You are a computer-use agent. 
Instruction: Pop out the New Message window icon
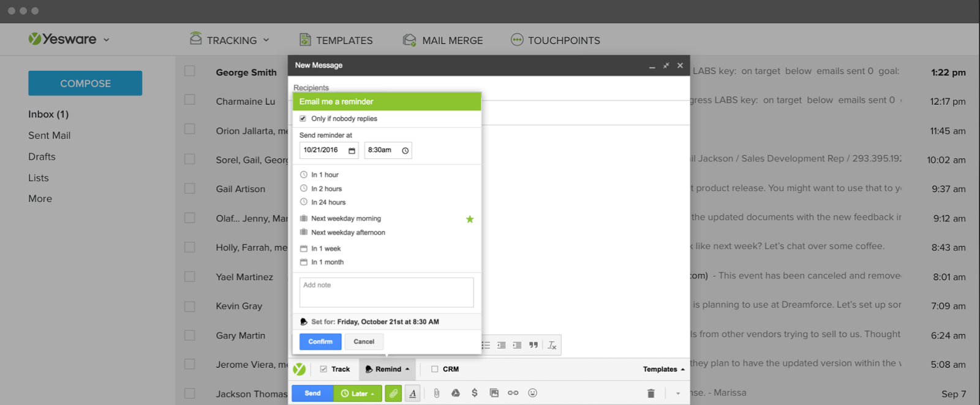(x=666, y=65)
